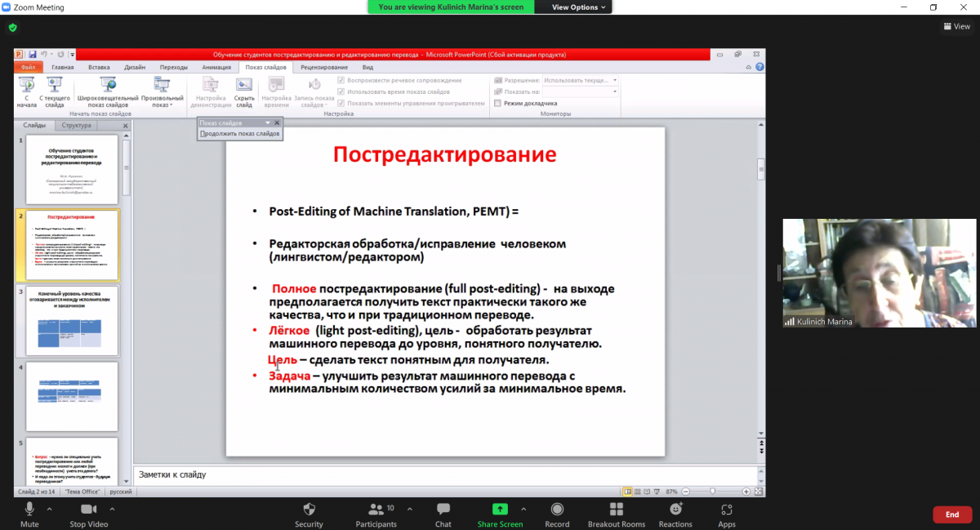Expand the View Options dropdown in Zoom
The image size is (980, 530).
pyautogui.click(x=579, y=7)
